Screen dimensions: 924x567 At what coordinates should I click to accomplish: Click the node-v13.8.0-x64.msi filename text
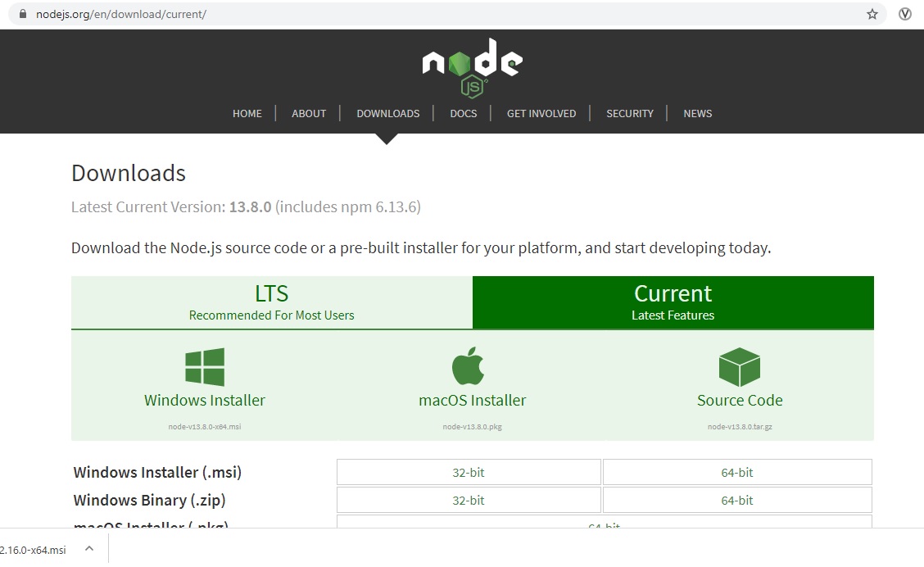coord(205,427)
